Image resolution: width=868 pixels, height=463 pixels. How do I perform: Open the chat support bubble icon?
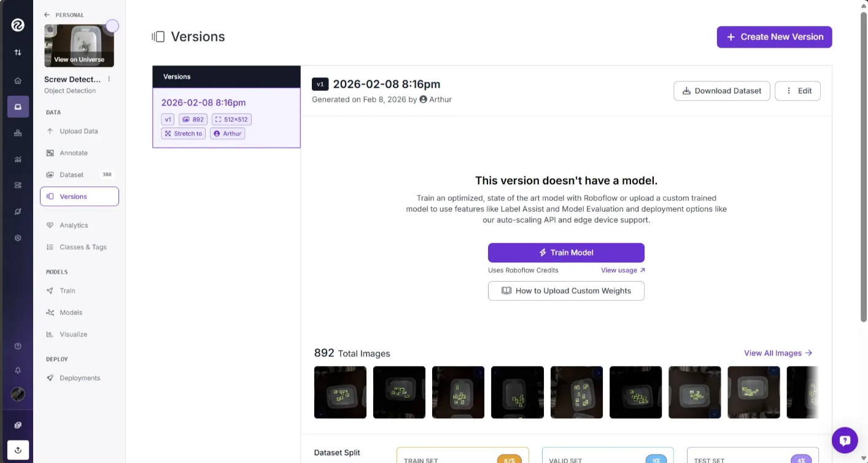(x=845, y=440)
